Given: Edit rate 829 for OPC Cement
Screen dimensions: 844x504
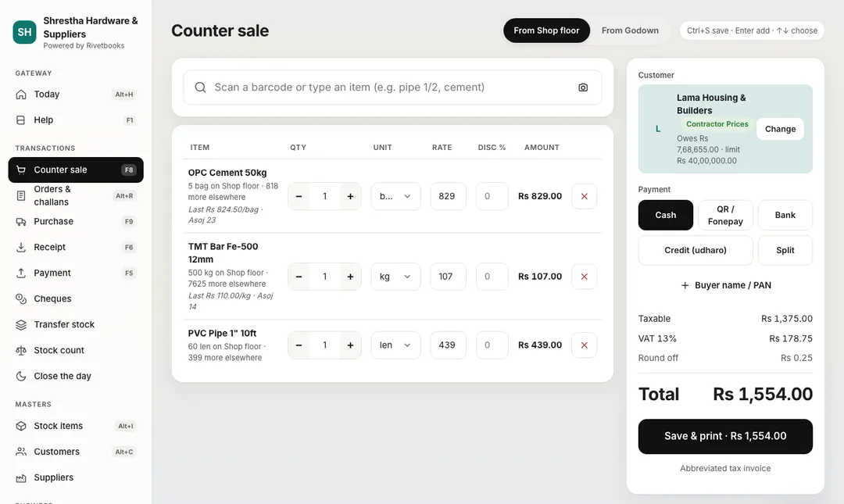Looking at the screenshot, I should point(448,196).
